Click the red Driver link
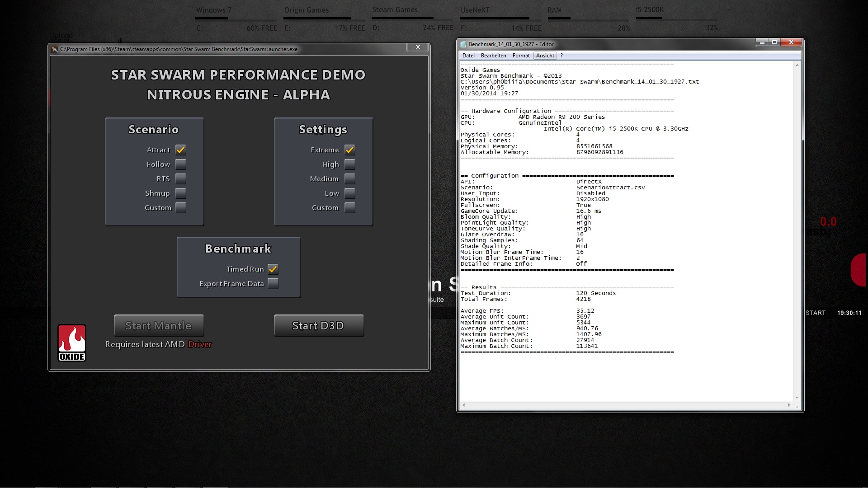The height and width of the screenshot is (488, 868). point(200,344)
